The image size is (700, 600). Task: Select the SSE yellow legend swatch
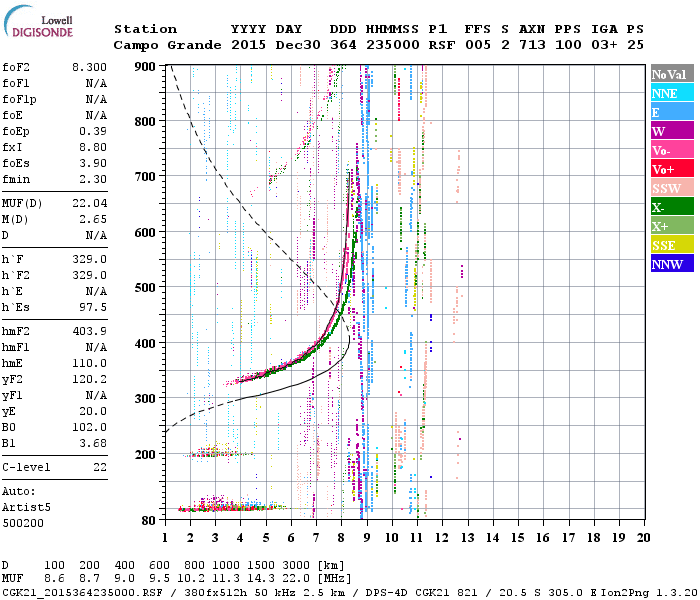pos(672,245)
